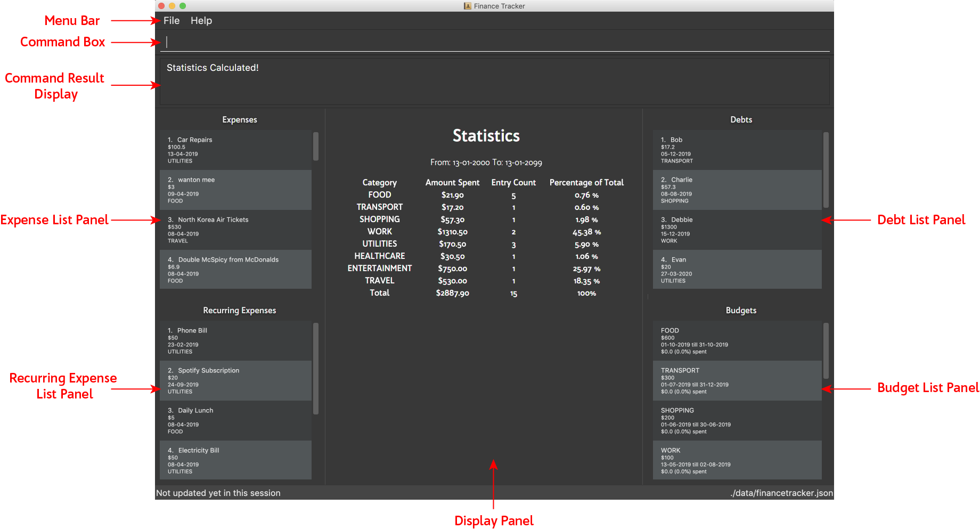Screen dimensions: 980x529
Task: Click the Expenses panel heading
Action: click(x=240, y=120)
